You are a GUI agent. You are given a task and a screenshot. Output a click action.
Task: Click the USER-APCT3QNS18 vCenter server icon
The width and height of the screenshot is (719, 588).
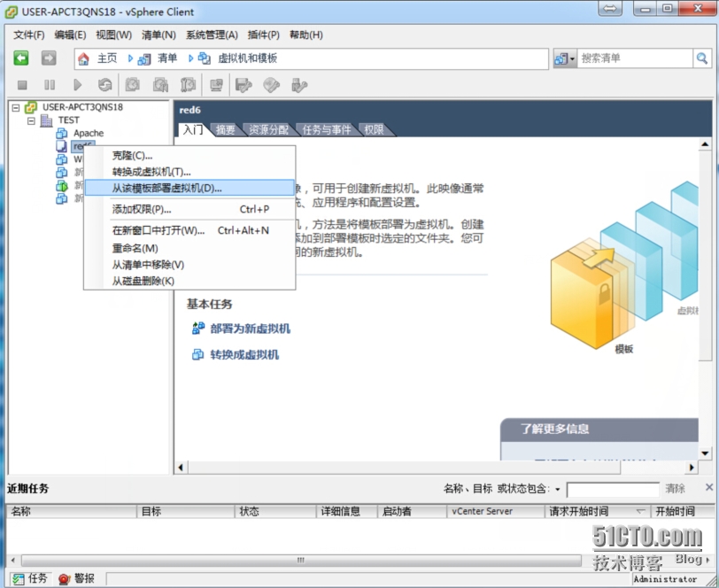tap(31, 107)
